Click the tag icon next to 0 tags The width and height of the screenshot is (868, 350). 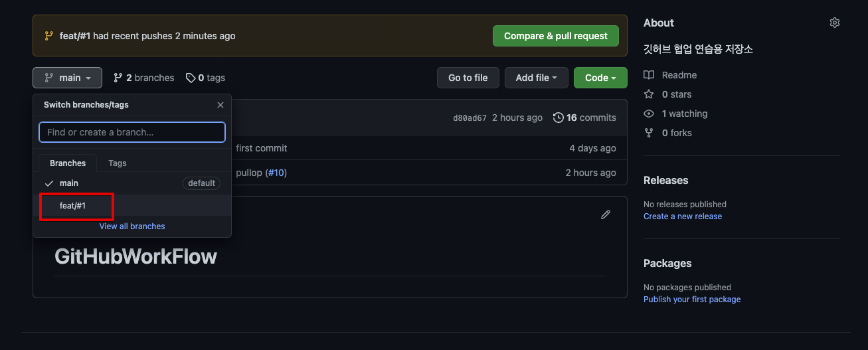pyautogui.click(x=191, y=78)
